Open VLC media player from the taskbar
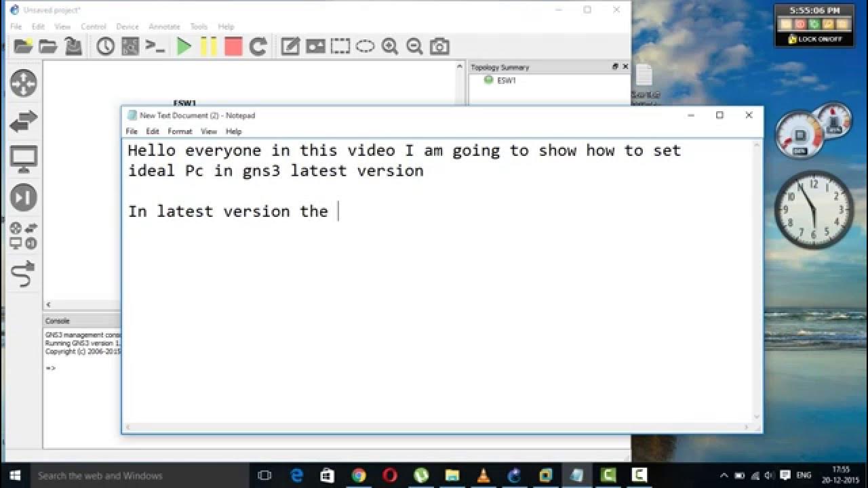The width and height of the screenshot is (868, 488). (484, 475)
